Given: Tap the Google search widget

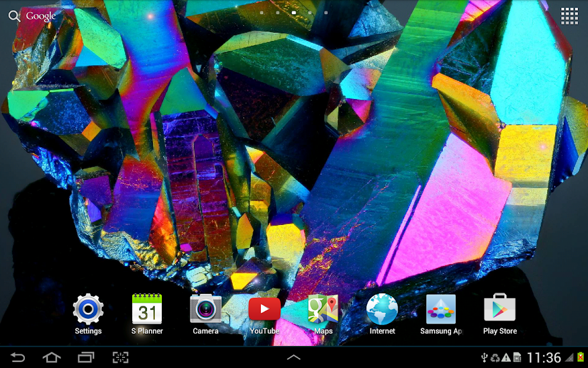Looking at the screenshot, I should (x=32, y=16).
